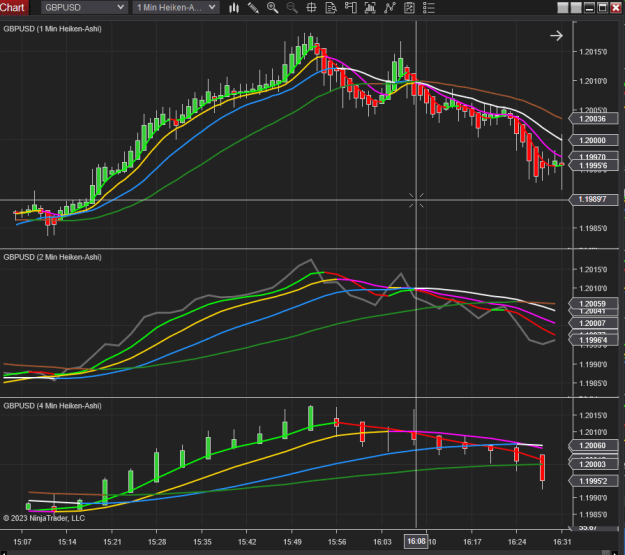Select the Chart tab
The width and height of the screenshot is (625, 555).
pyautogui.click(x=14, y=8)
